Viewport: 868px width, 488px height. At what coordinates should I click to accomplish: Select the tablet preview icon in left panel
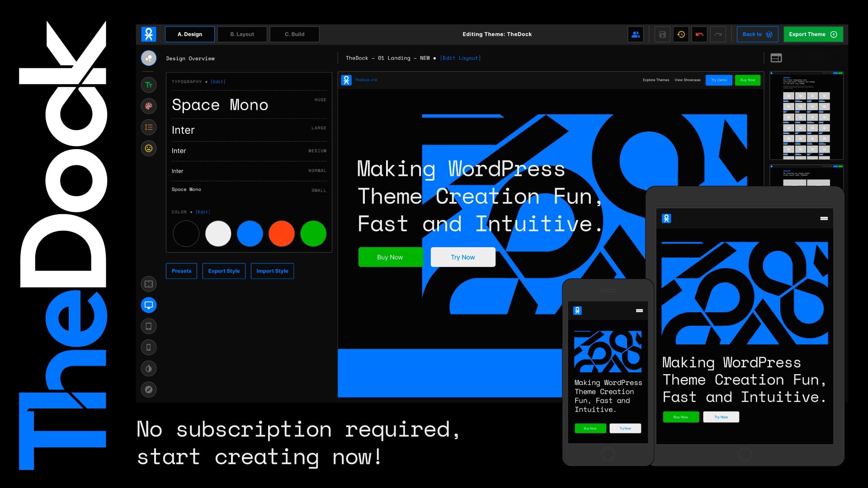[149, 327]
